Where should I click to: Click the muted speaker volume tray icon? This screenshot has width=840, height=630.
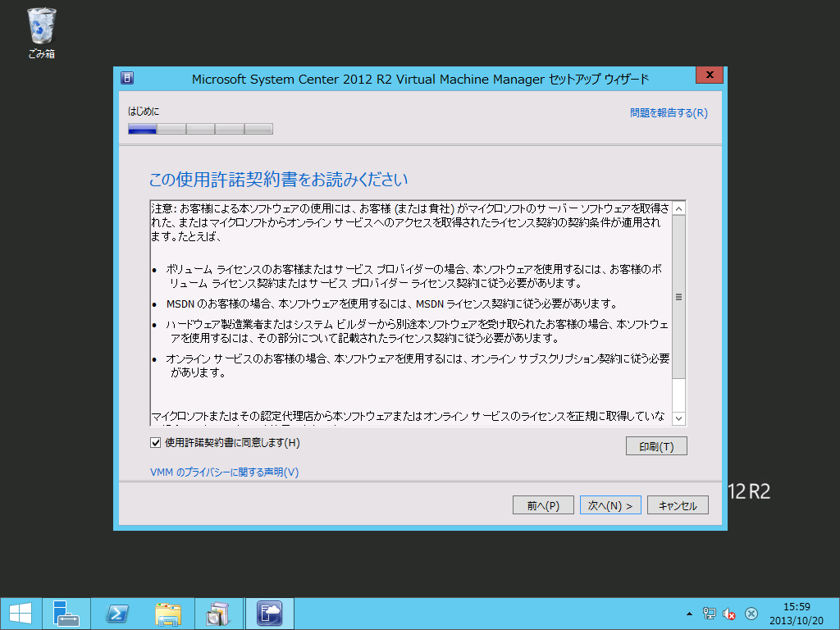pos(729,614)
